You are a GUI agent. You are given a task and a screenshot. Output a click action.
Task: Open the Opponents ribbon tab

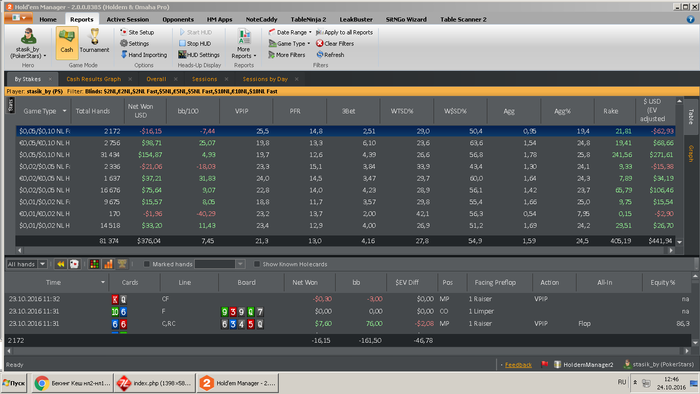(178, 20)
